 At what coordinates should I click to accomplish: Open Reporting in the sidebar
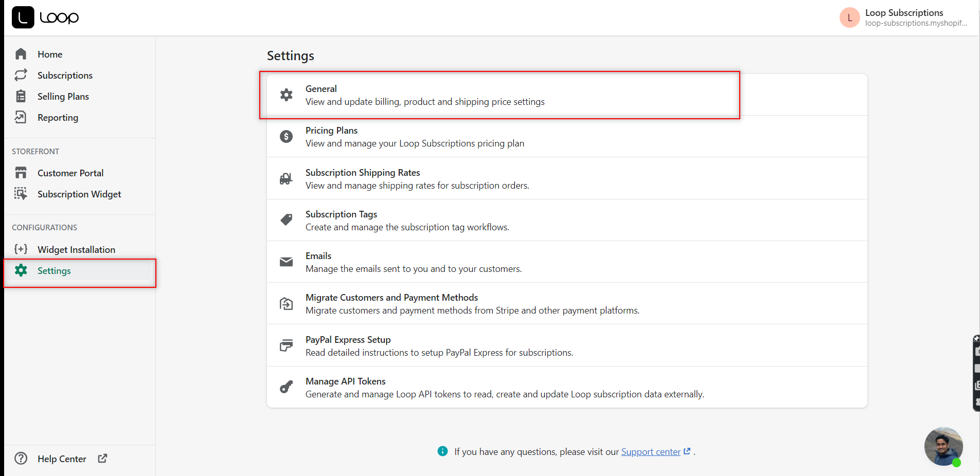(58, 117)
